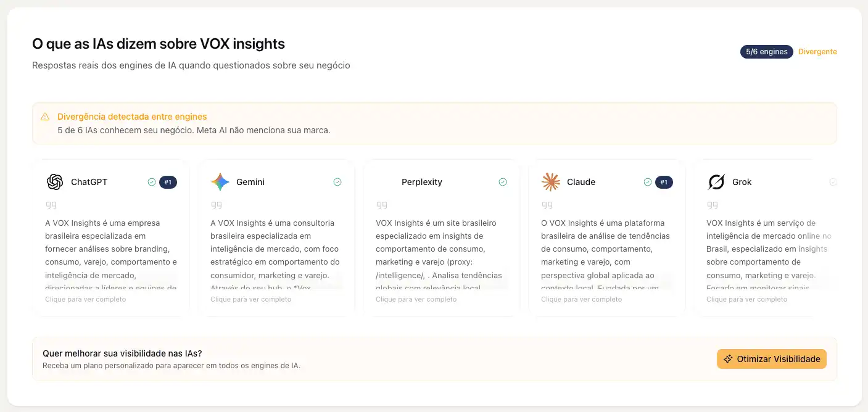Expand ChatGPT's full response text

85,299
